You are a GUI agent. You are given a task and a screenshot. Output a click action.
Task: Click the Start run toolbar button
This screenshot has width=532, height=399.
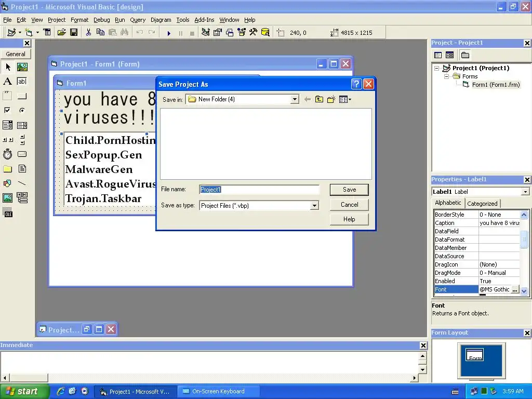(169, 33)
